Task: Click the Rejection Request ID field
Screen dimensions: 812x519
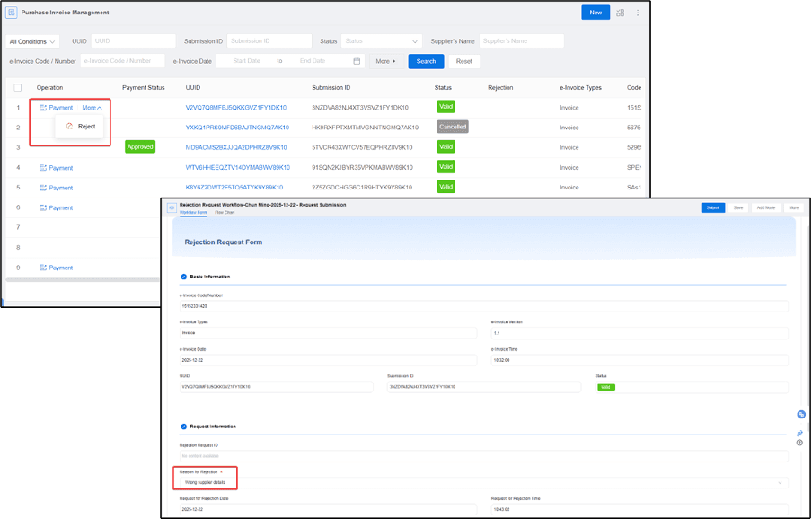Action: tap(483, 456)
